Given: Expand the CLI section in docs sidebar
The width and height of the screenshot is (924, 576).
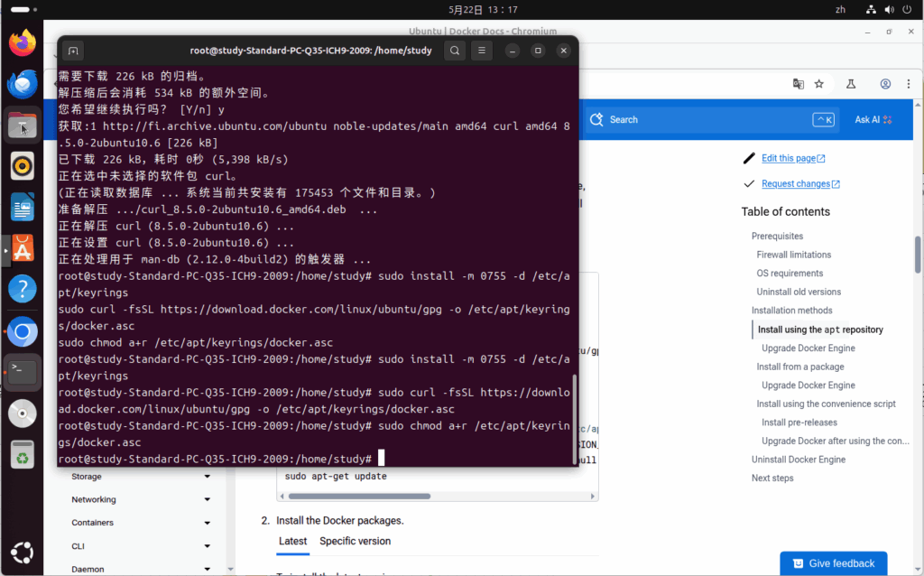Looking at the screenshot, I should (x=208, y=546).
